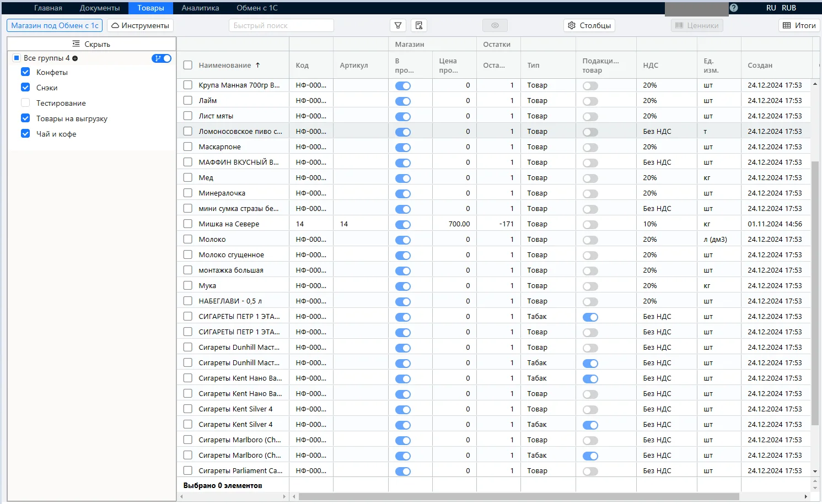Switch to the Главная tab
822x504 pixels.
point(48,8)
